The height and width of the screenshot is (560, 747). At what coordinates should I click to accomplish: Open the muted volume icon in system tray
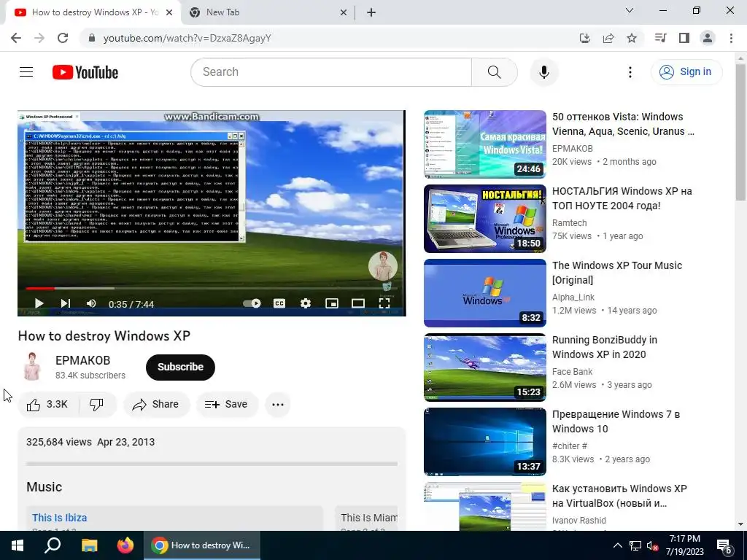(652, 546)
